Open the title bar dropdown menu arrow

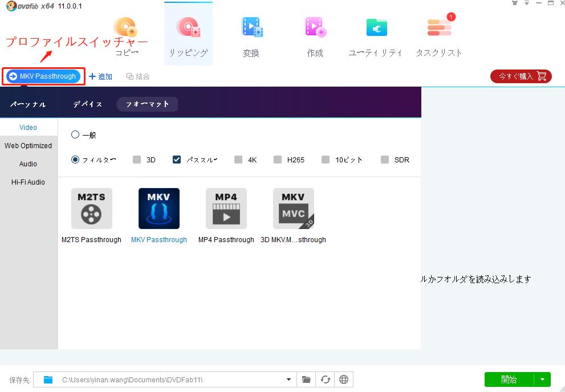pyautogui.click(x=527, y=3)
